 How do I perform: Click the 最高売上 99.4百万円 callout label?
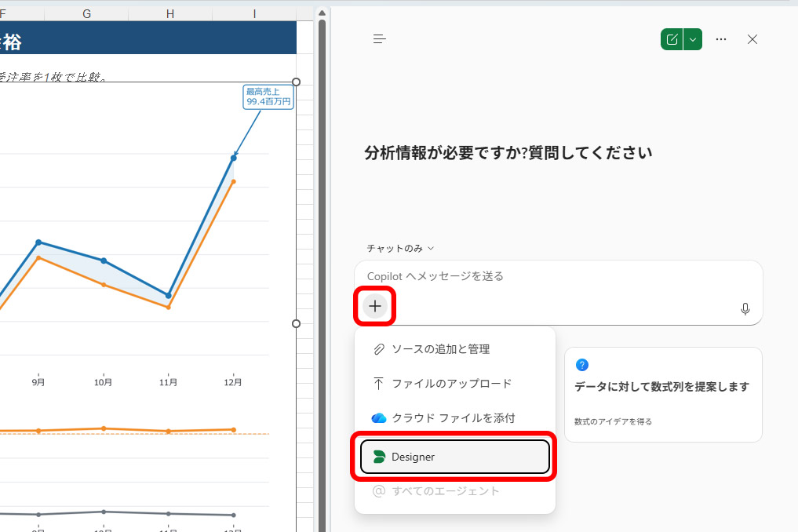[x=268, y=97]
